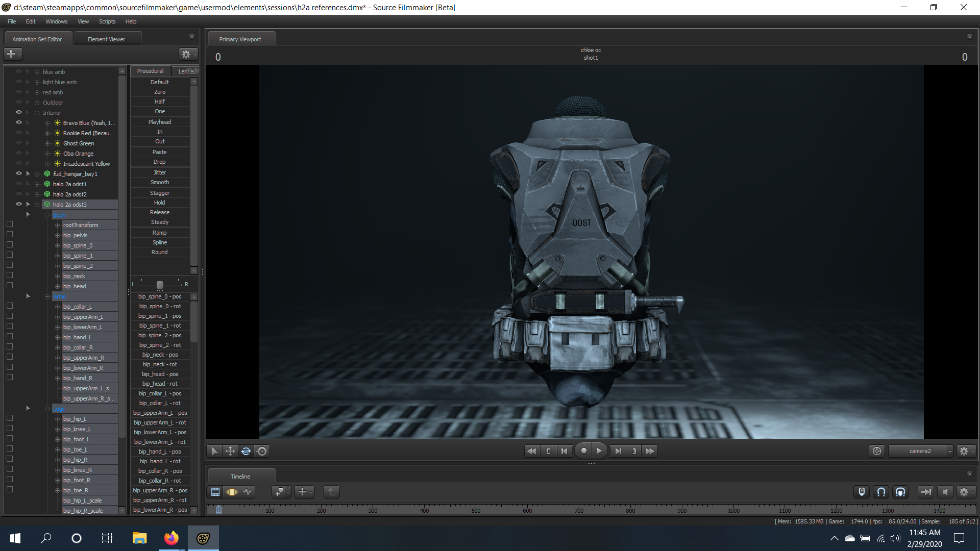Go to first frame button
Viewport: 980px width, 551px height.
pyautogui.click(x=564, y=451)
